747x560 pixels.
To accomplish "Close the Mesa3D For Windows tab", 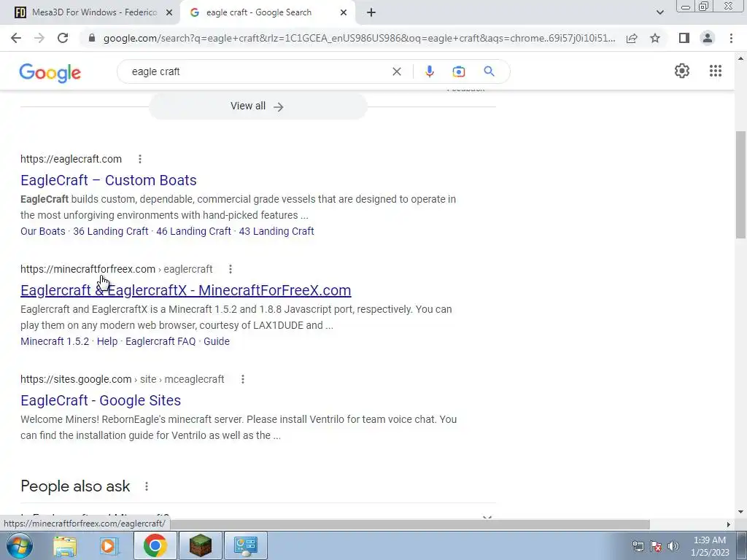I will [169, 13].
